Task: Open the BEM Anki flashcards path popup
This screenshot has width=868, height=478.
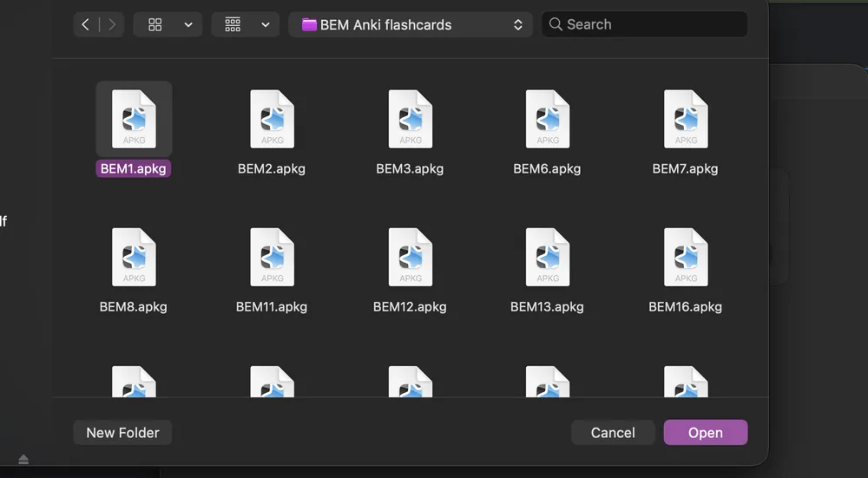Action: pyautogui.click(x=411, y=24)
